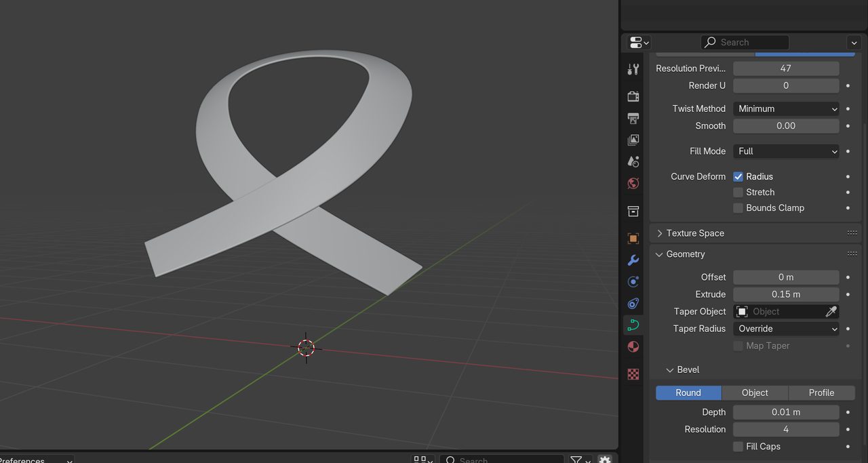Click the animate dot beside bevel Depth

(x=848, y=412)
